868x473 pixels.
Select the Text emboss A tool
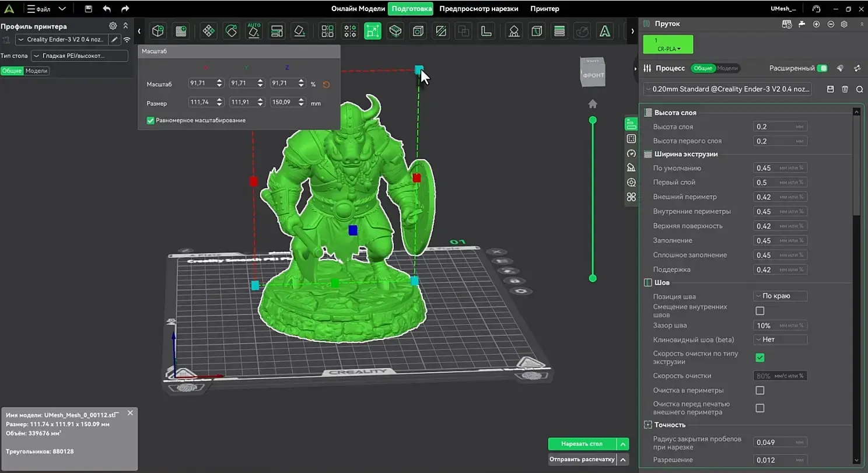point(606,31)
